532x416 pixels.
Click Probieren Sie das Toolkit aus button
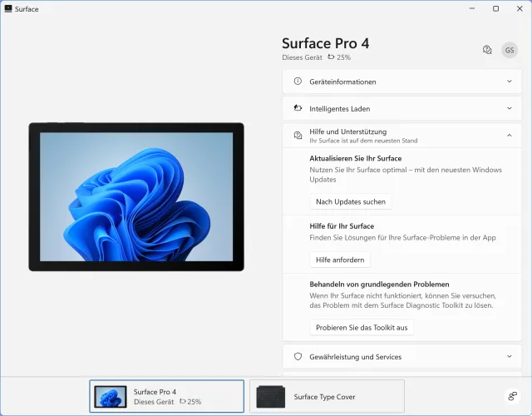(362, 327)
